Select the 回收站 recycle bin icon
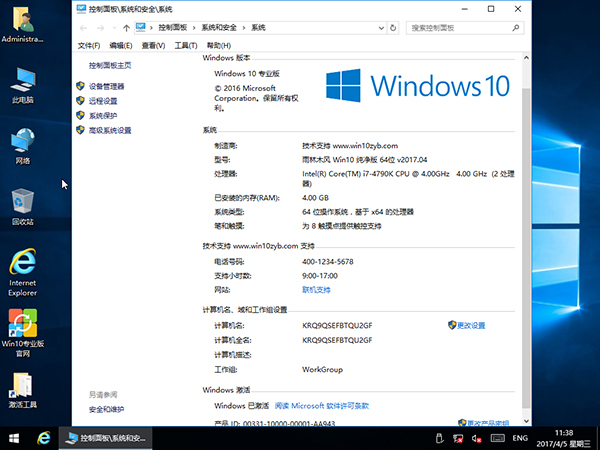600x450 pixels. [22, 204]
